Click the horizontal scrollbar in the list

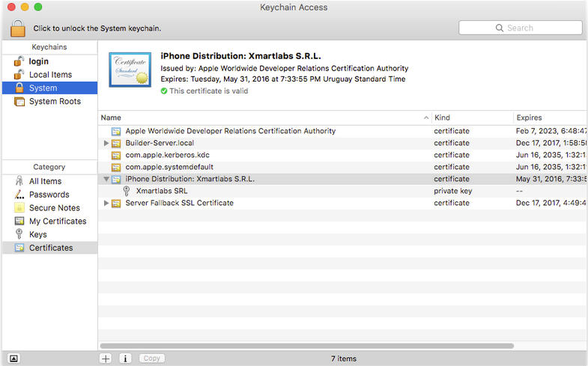[x=307, y=346]
